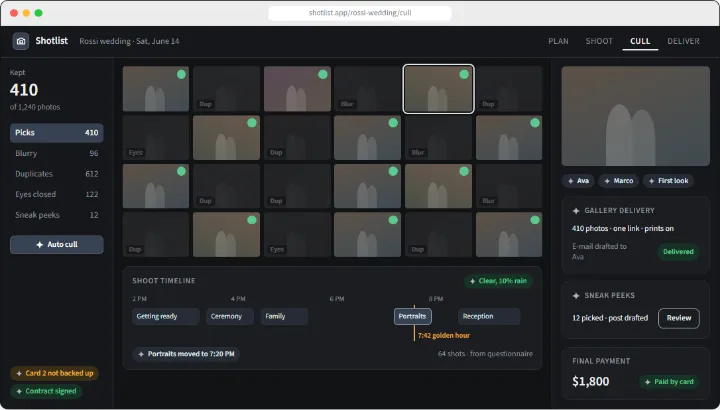The image size is (720, 410).
Task: Click '64 shots · from questionnaire' text
Action: coord(485,354)
